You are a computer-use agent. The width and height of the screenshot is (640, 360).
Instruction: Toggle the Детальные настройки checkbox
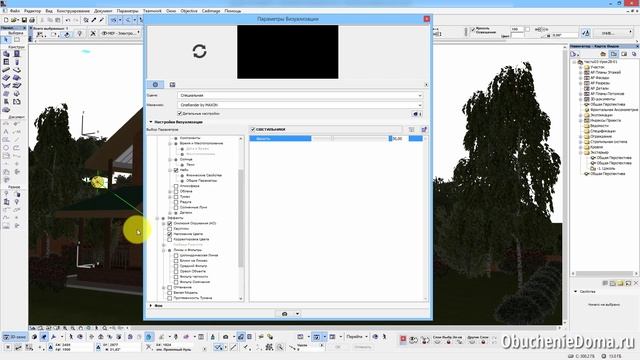click(x=180, y=113)
